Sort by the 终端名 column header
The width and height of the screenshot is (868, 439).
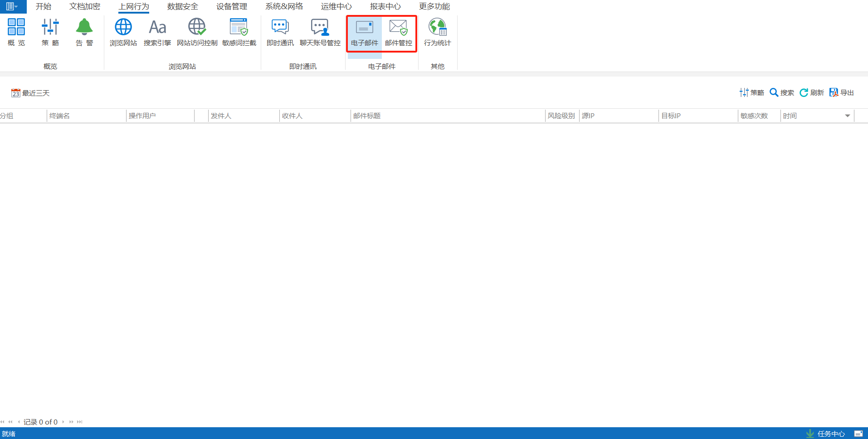click(x=86, y=116)
